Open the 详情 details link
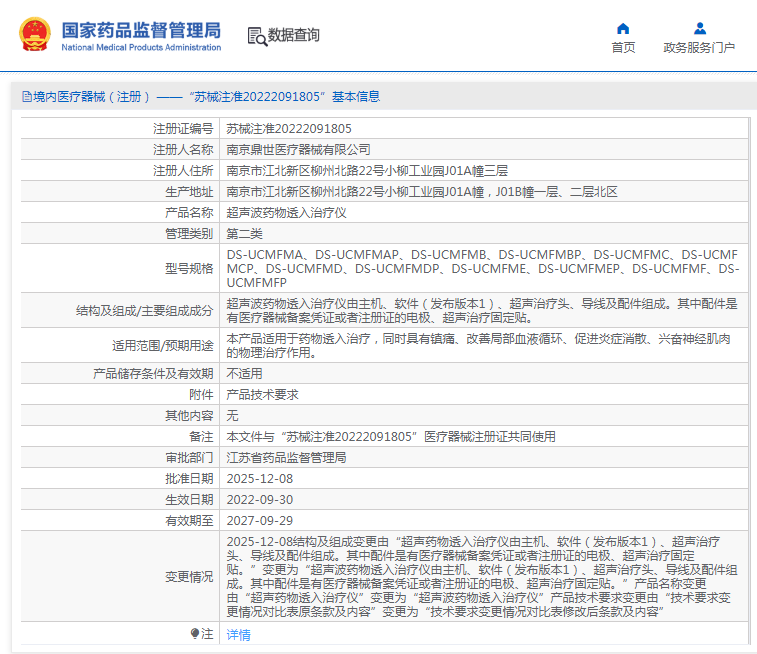 (x=238, y=634)
